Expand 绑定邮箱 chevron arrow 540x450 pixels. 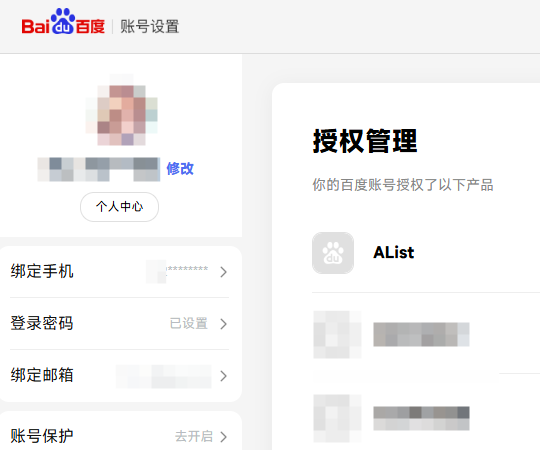pyautogui.click(x=224, y=376)
